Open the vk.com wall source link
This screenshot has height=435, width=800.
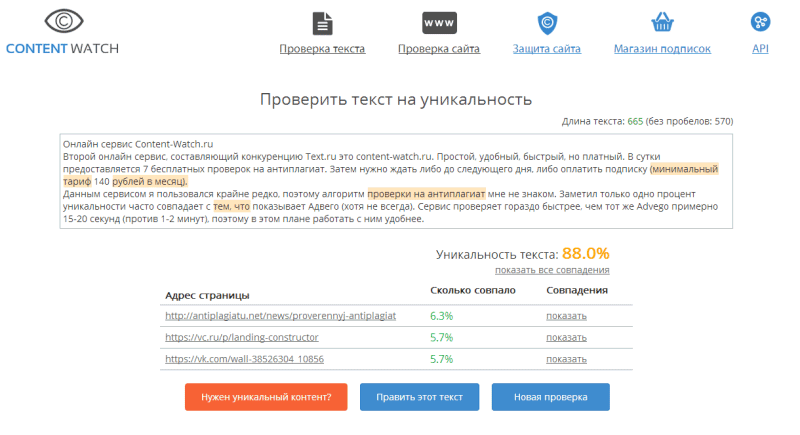[x=244, y=358]
